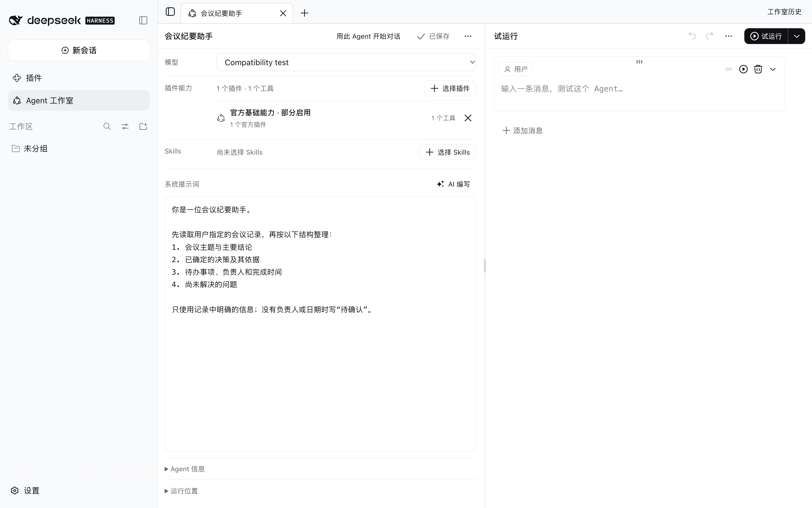Search the 工作区 with magnifier icon
Viewport: 812px width, 508px height.
[x=107, y=126]
